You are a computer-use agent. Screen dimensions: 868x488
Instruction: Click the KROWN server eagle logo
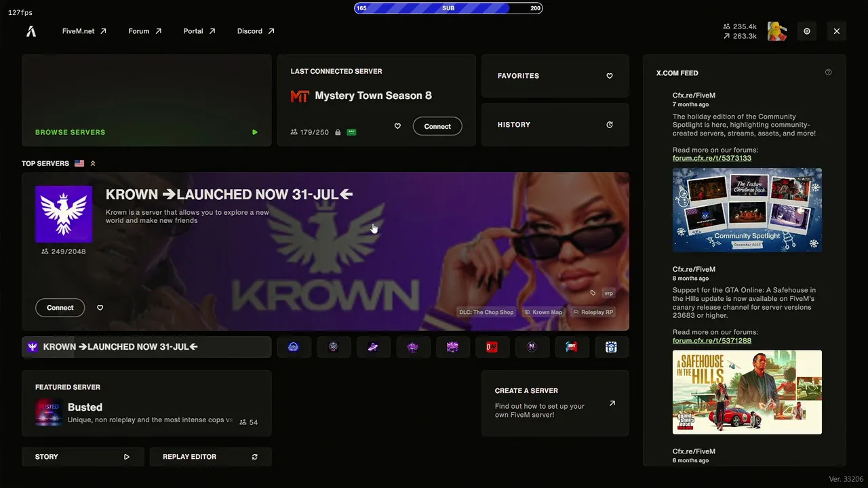[x=64, y=214]
